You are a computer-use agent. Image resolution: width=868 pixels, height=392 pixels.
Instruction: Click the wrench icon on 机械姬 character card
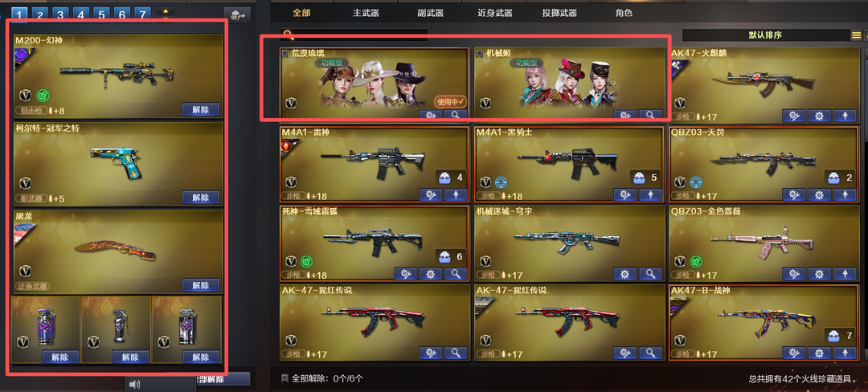pos(624,115)
